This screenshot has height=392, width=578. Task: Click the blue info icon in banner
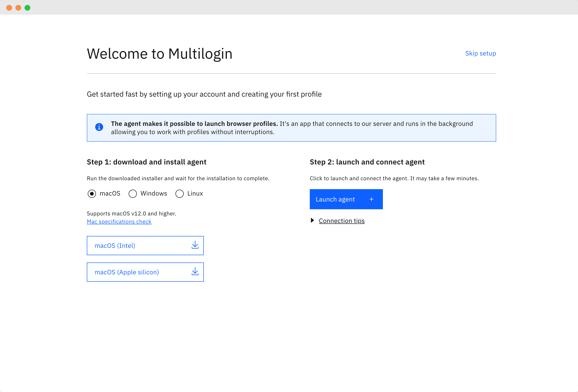pyautogui.click(x=99, y=127)
